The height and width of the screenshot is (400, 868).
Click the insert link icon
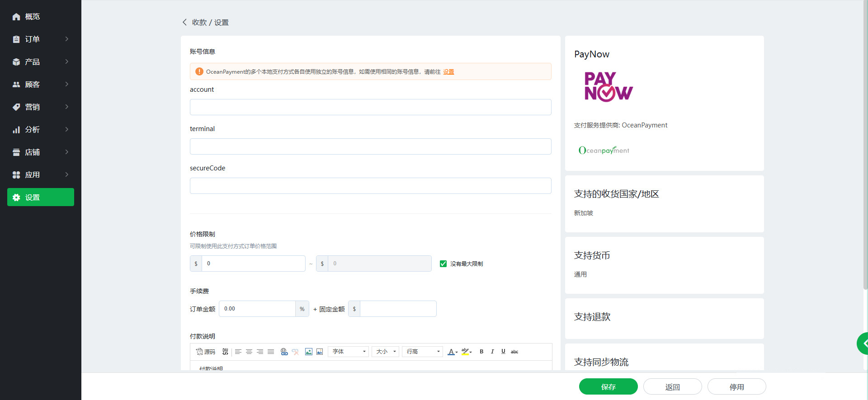[284, 352]
